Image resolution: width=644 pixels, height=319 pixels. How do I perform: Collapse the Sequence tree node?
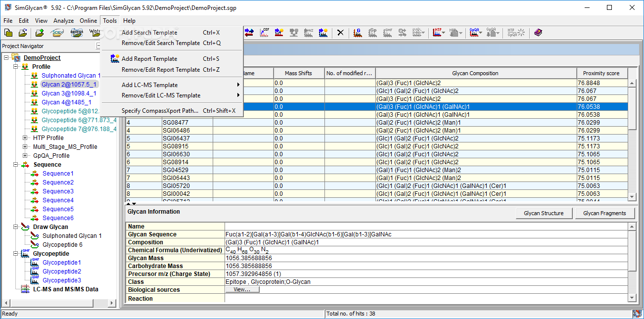pos(15,165)
